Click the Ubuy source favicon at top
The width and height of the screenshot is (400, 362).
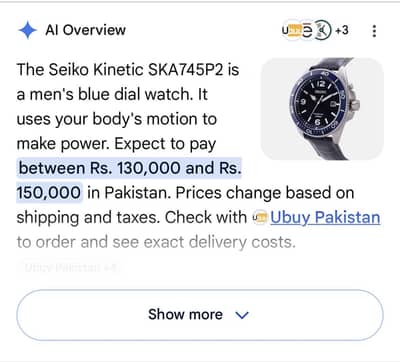coord(291,30)
